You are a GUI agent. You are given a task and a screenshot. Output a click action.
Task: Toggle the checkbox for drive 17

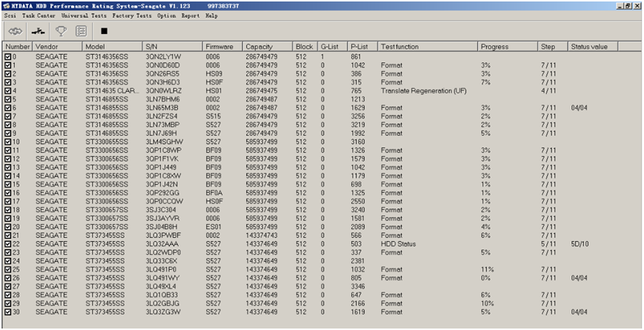tap(8, 202)
